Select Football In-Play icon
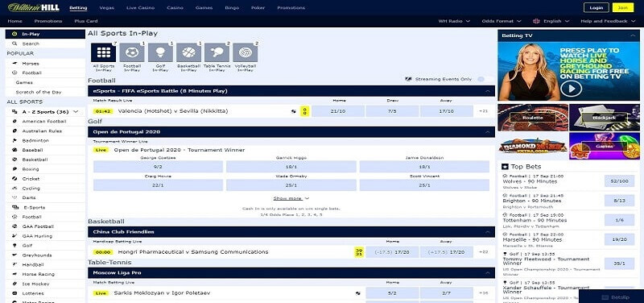This screenshot has width=644, height=303. 132,53
